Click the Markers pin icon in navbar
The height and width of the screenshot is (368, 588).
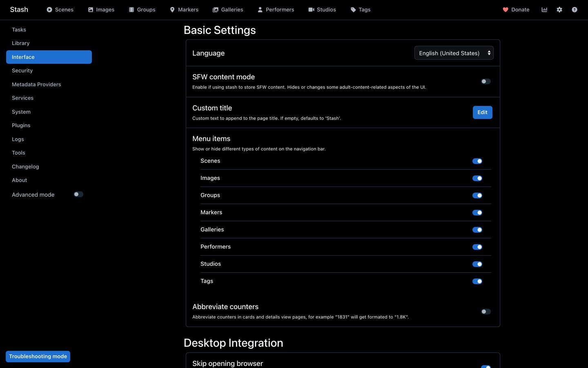pos(172,10)
